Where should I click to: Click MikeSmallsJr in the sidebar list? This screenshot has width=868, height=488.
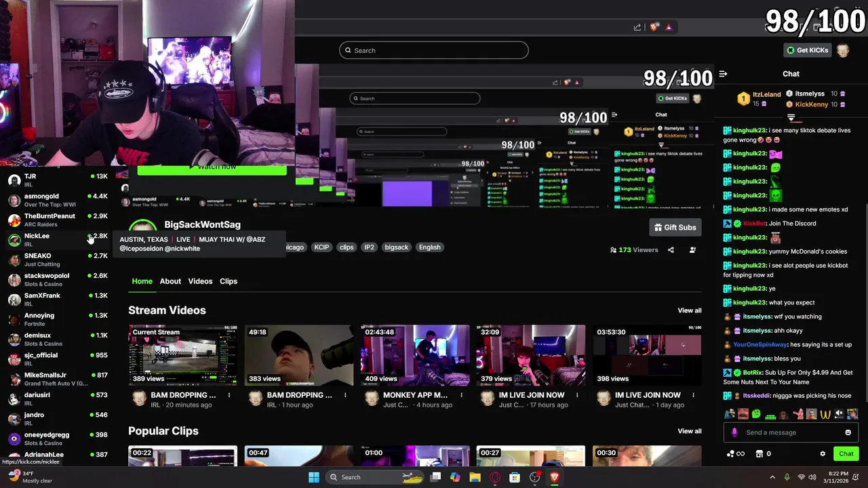58,379
